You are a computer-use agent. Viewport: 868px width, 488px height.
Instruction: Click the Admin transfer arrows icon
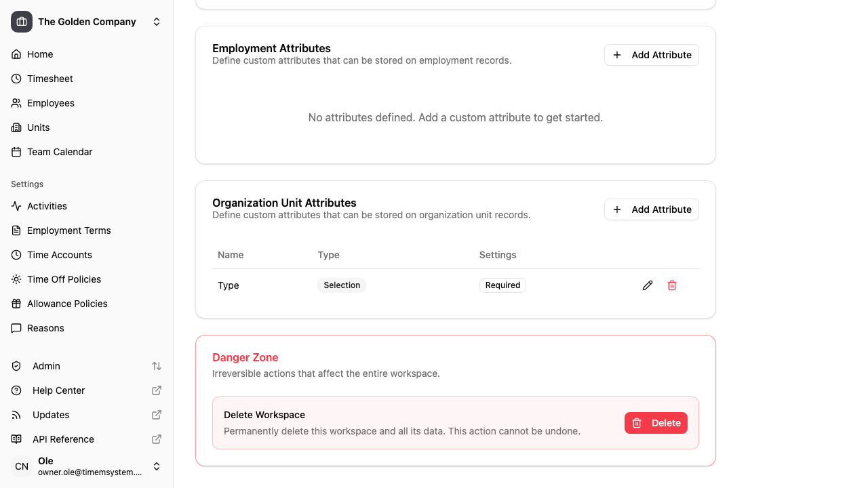pos(157,366)
